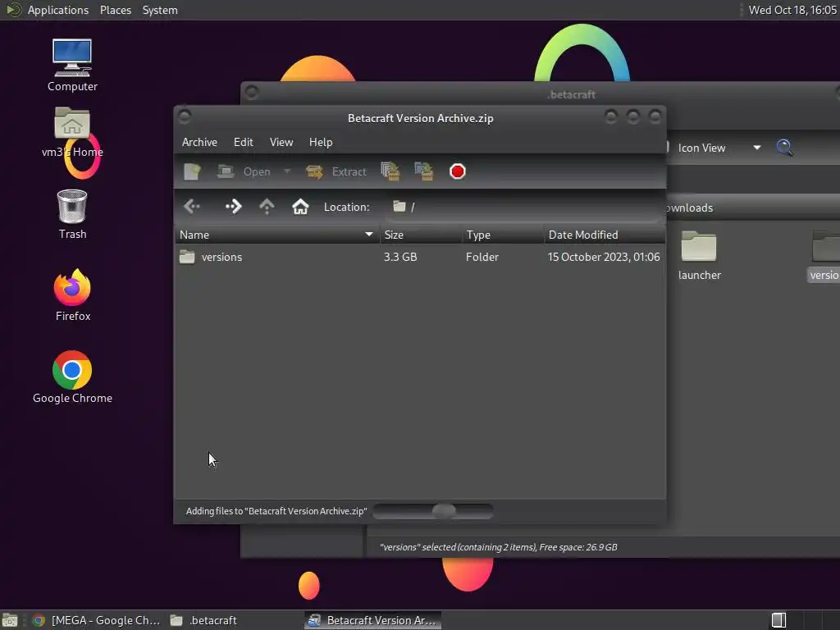Click the show desktop icon in bottom panel

tap(10, 620)
